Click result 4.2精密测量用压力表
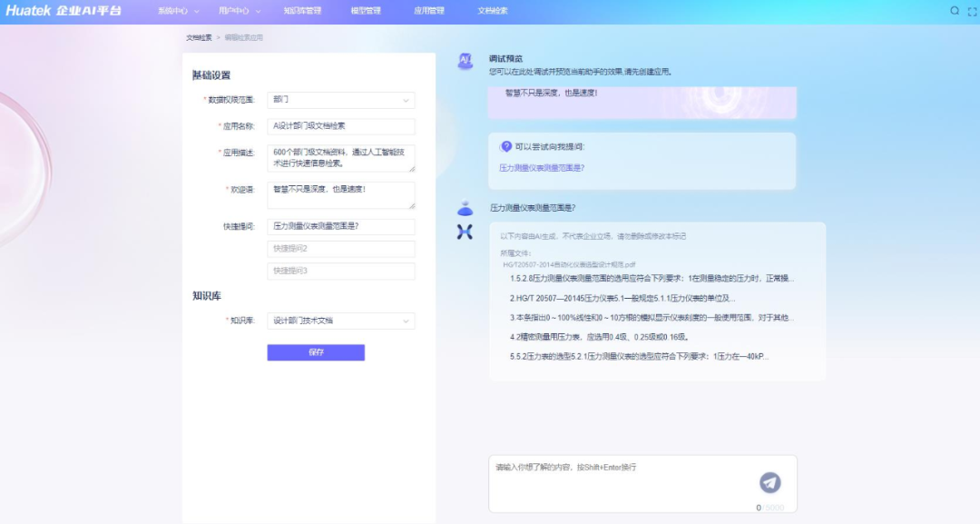Image resolution: width=980 pixels, height=524 pixels. click(x=600, y=337)
